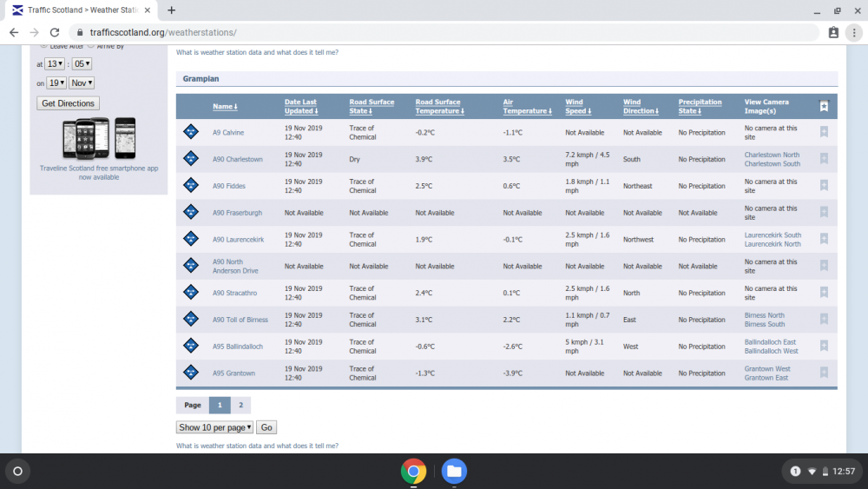Bookmark the A90 North Anderson Drive row
Image resolution: width=868 pixels, height=489 pixels.
coord(824,265)
